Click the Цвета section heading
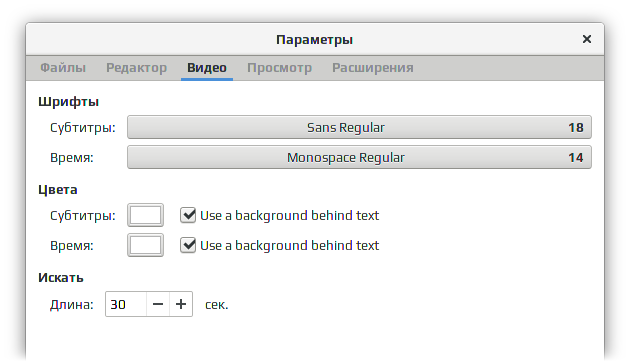 (x=58, y=190)
